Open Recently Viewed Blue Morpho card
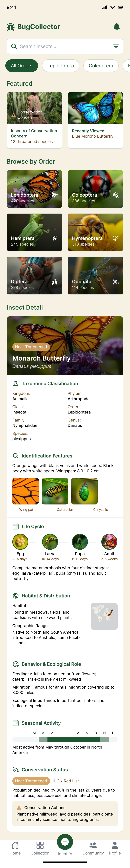This screenshot has height=868, width=130. 95,120
